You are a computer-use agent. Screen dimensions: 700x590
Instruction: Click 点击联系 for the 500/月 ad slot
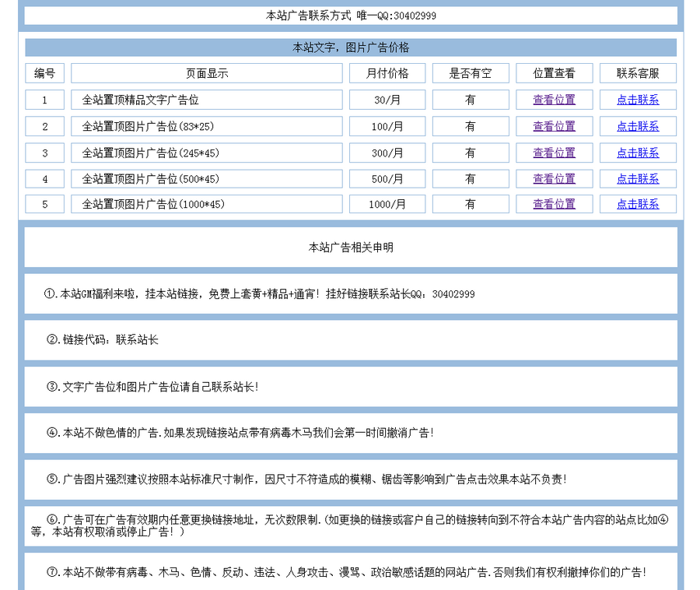click(638, 179)
